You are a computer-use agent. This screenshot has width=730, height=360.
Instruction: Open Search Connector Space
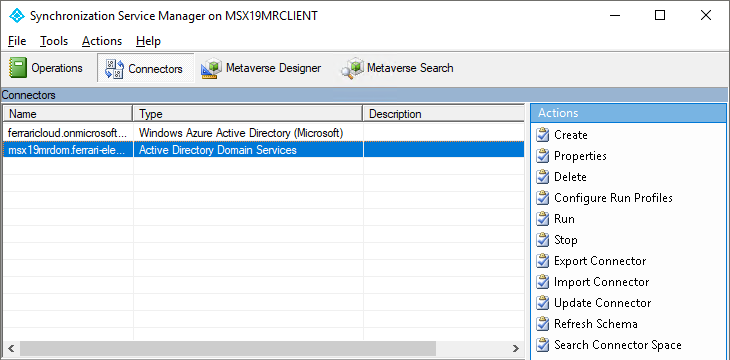click(618, 345)
